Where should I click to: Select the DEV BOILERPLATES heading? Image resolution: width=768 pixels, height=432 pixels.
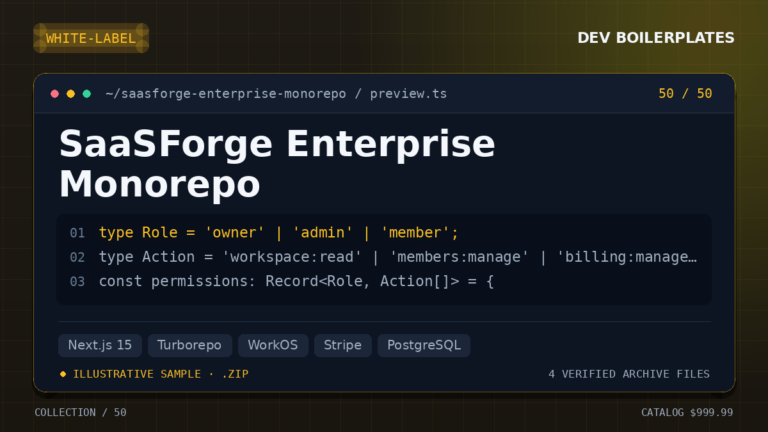656,38
